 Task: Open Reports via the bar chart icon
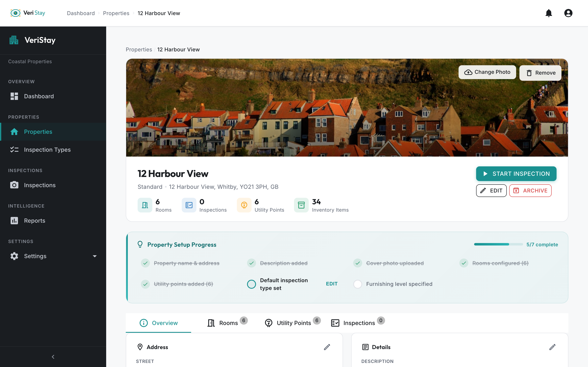pyautogui.click(x=14, y=220)
